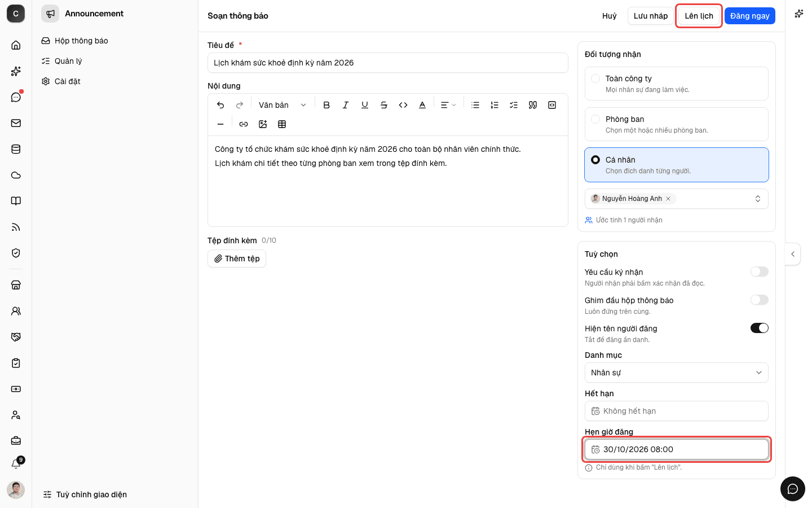Toggle underline formatting in editor
The height and width of the screenshot is (508, 812).
pyautogui.click(x=365, y=105)
